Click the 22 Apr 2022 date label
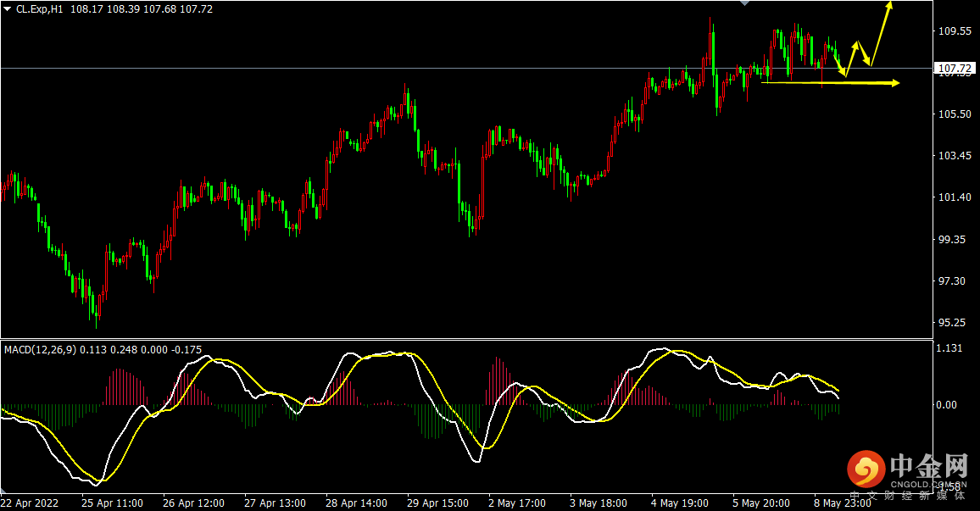Viewport: 980px width, 511px height. (x=31, y=503)
